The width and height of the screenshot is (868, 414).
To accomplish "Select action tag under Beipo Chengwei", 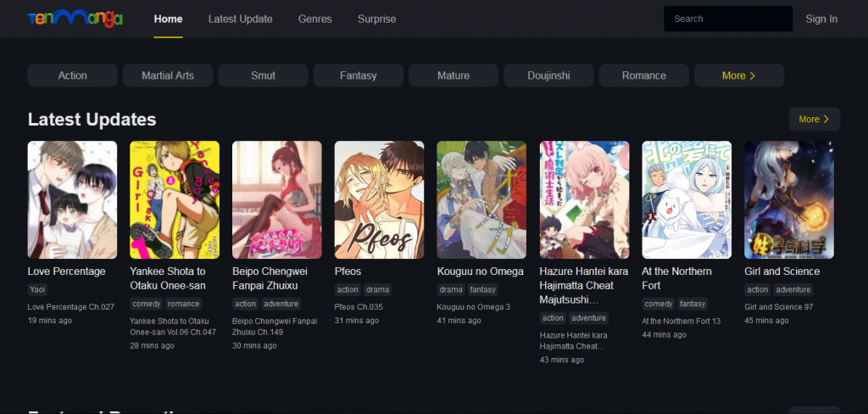I will tap(245, 304).
